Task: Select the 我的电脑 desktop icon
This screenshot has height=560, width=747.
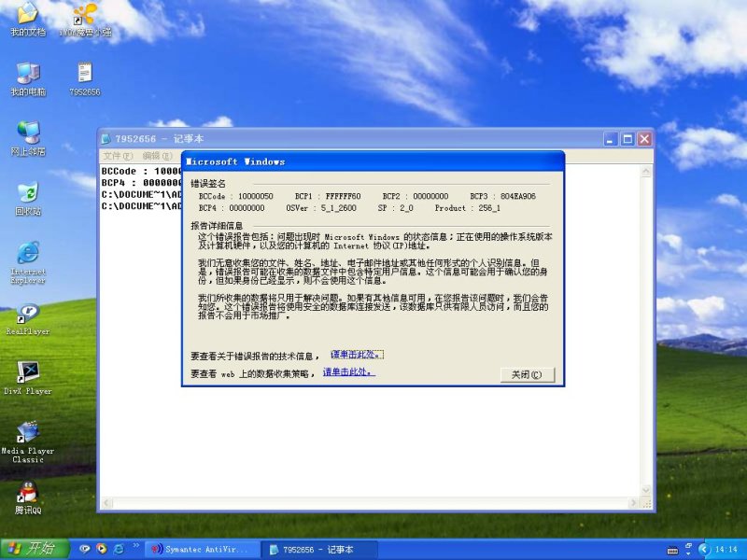Action: click(28, 78)
